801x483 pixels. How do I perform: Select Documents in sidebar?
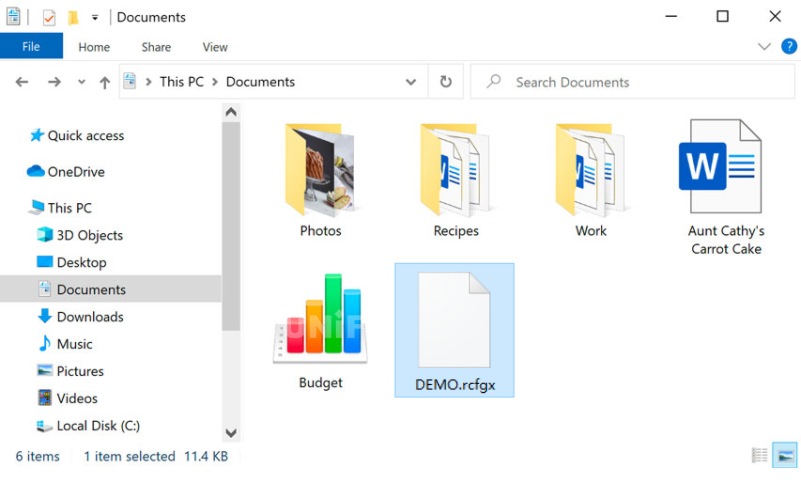click(x=110, y=289)
